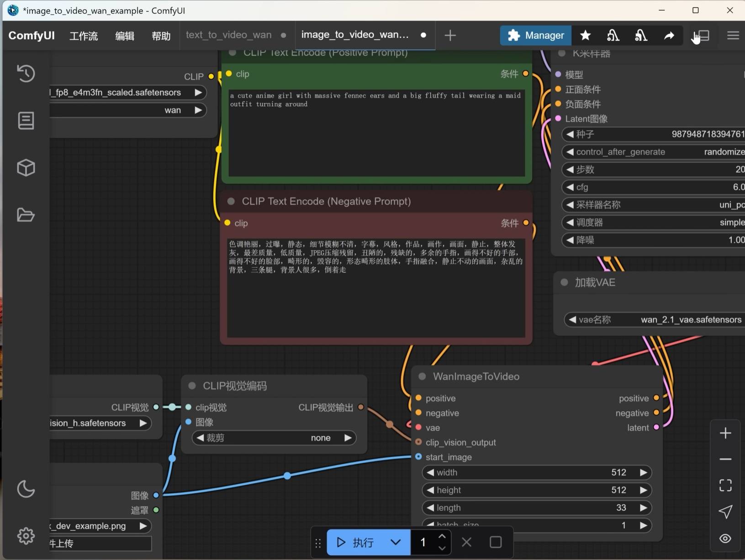745x560 pixels.
Task: Open settings gear icon in sidebar
Action: point(26,536)
